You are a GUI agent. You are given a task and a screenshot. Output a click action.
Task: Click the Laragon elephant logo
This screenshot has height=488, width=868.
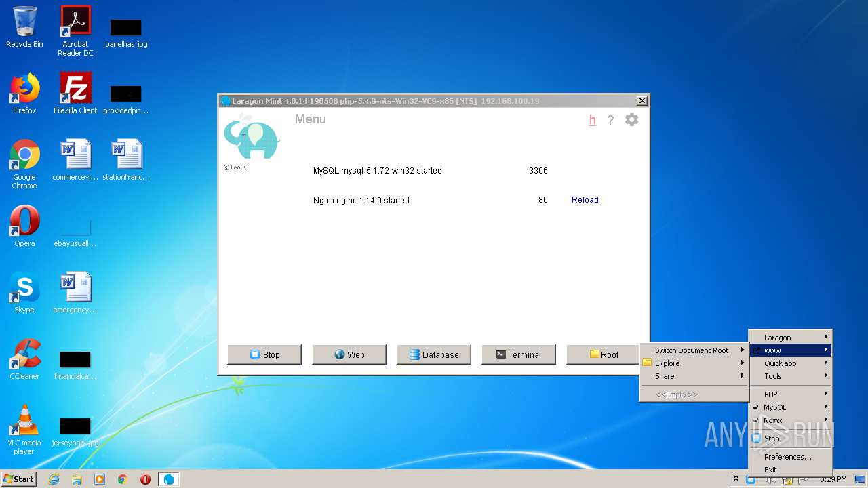click(252, 136)
